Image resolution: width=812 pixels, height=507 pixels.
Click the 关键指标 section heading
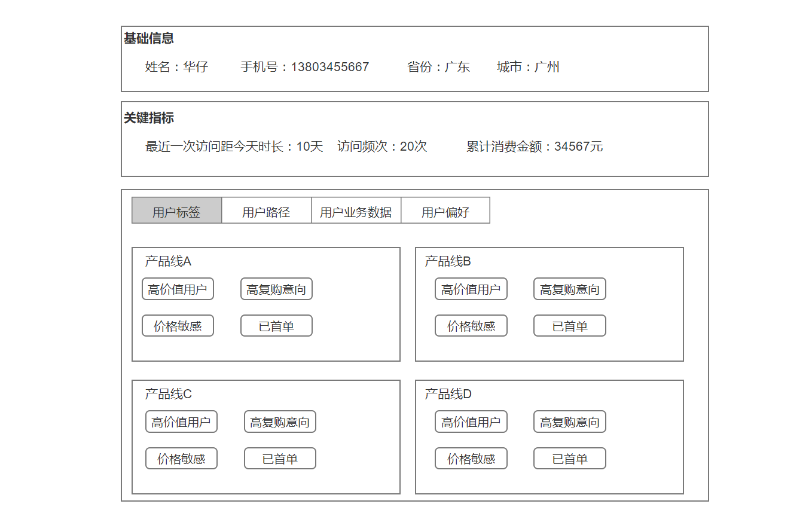(149, 118)
